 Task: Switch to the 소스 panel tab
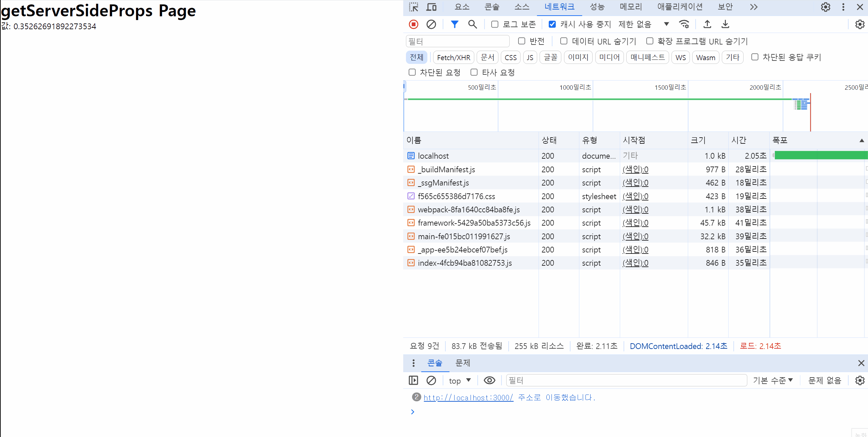pos(522,7)
